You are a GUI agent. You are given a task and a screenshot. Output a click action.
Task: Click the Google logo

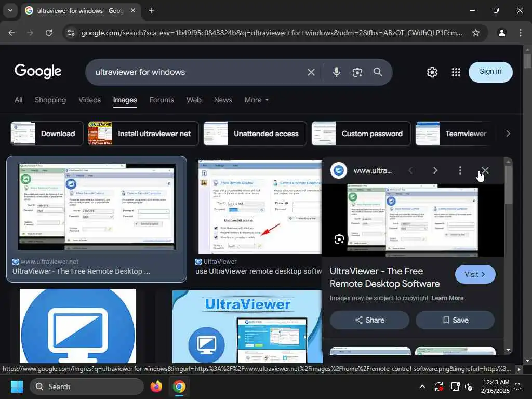[x=37, y=71]
